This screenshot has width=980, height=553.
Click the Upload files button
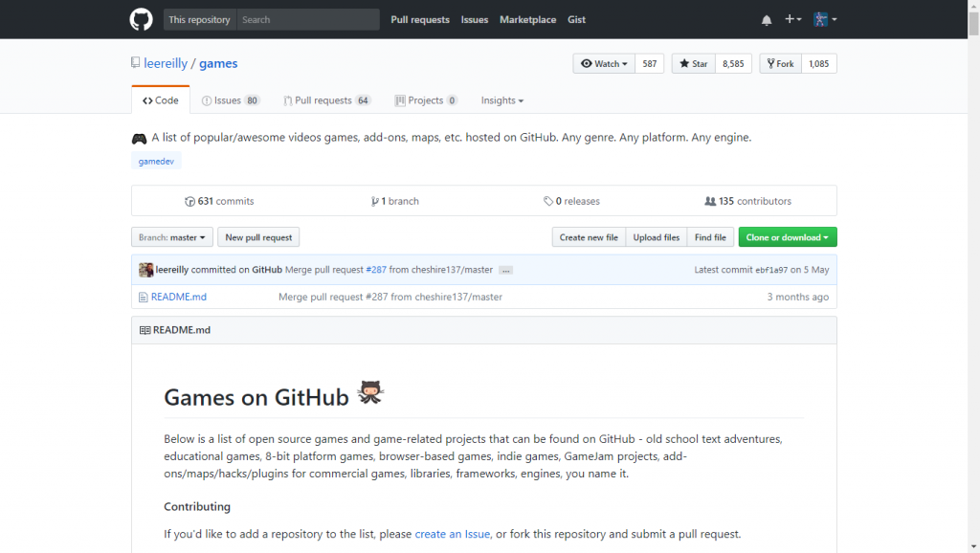[657, 237]
